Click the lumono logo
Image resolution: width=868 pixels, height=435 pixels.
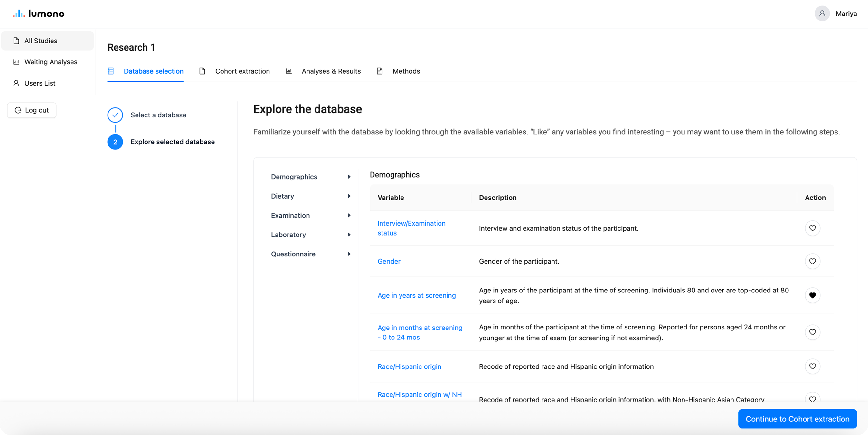point(38,14)
